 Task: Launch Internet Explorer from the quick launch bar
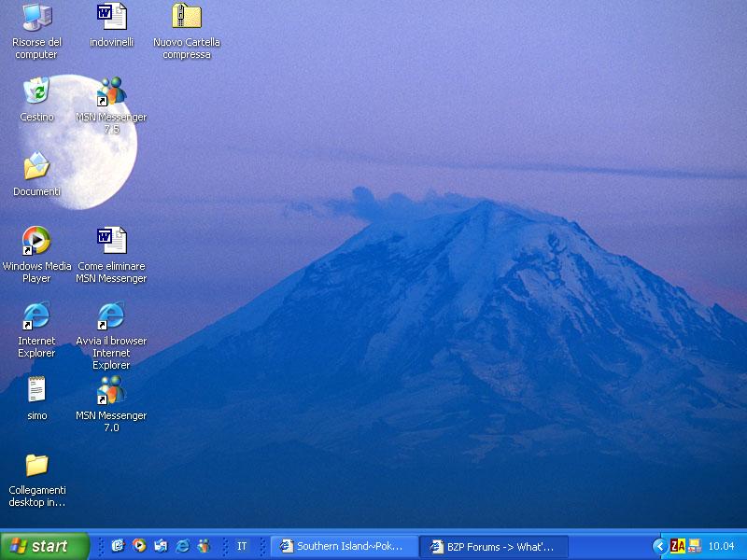[183, 547]
